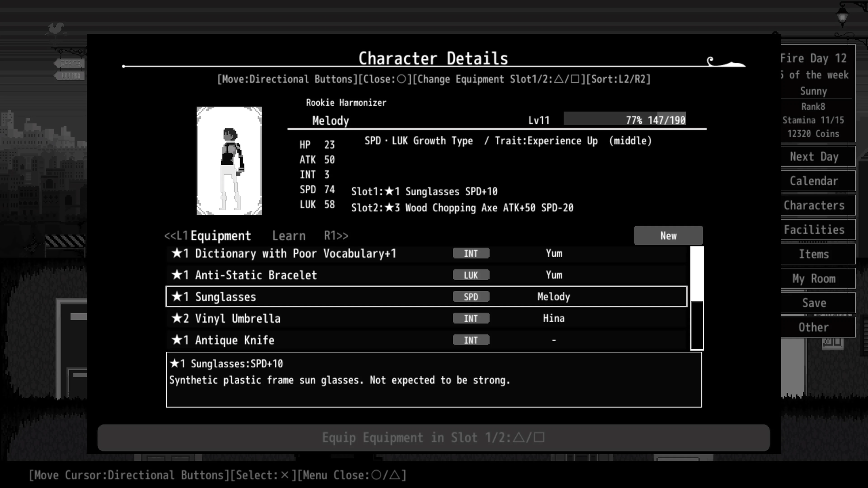Click the INT badge beside Dictionary with Poor Vocabulary+1

471,253
